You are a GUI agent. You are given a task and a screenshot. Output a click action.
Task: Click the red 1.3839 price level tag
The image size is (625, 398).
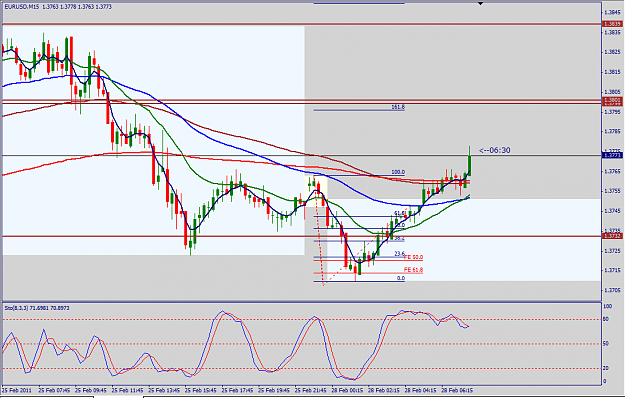613,24
